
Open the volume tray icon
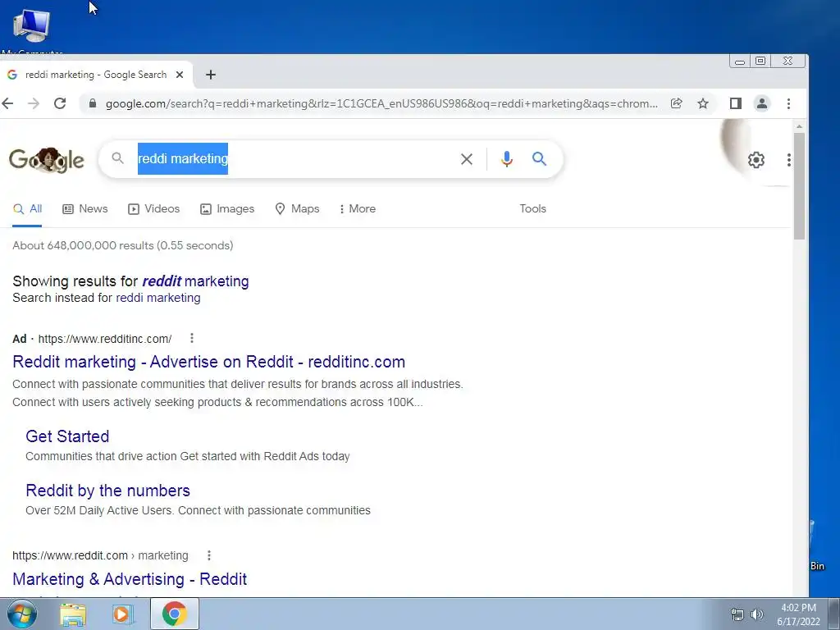click(757, 614)
